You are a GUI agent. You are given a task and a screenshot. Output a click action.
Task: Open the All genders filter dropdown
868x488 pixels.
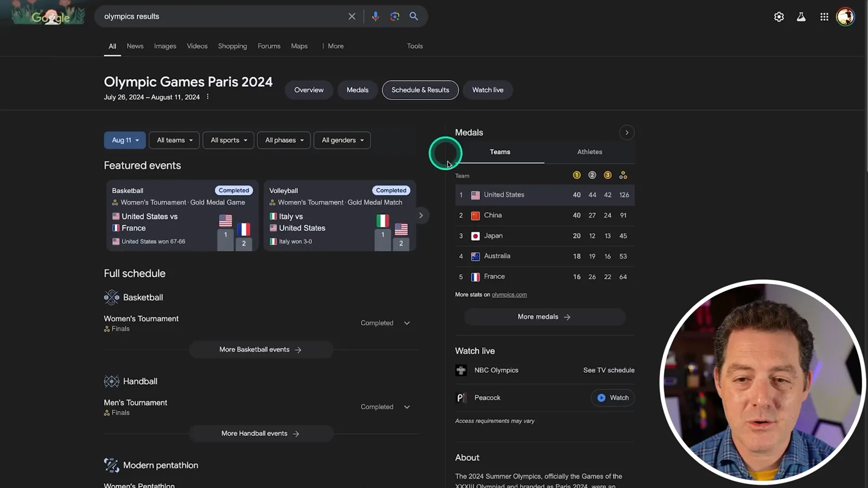(x=342, y=140)
